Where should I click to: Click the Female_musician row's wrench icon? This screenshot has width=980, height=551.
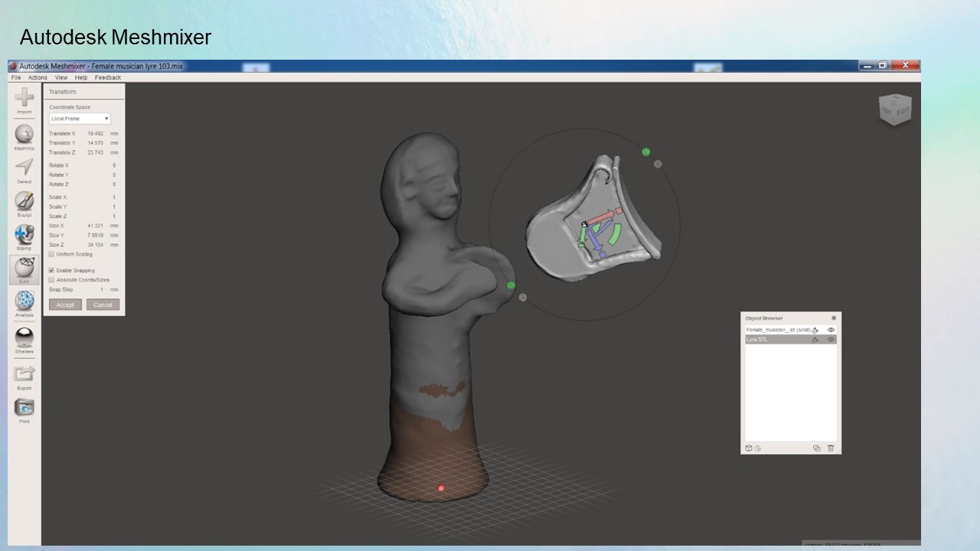(x=815, y=330)
